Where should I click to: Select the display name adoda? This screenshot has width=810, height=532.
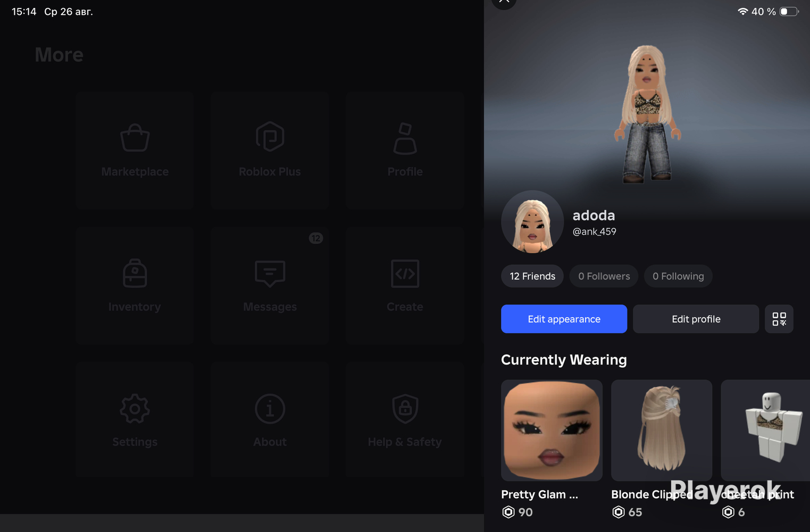(594, 215)
